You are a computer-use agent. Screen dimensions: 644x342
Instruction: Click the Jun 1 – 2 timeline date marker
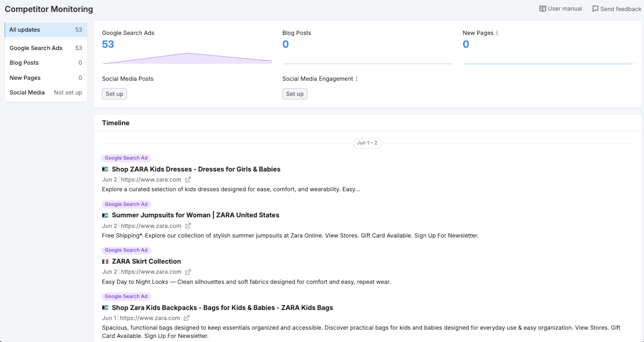coord(367,143)
